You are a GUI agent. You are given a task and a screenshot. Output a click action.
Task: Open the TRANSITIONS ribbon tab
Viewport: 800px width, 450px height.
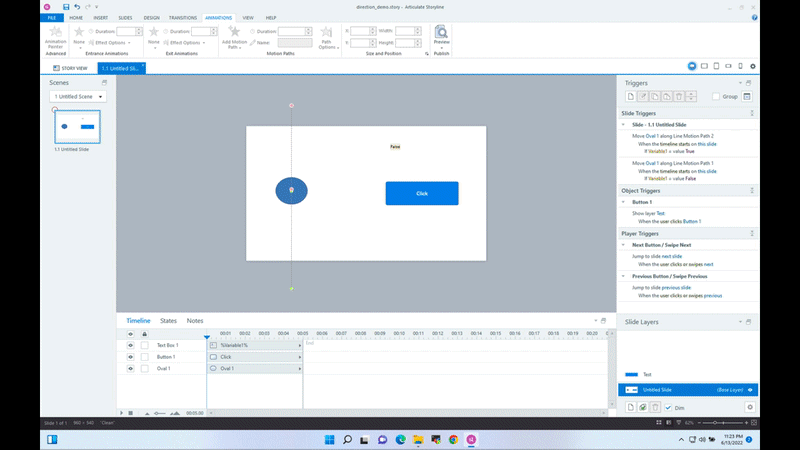183,18
